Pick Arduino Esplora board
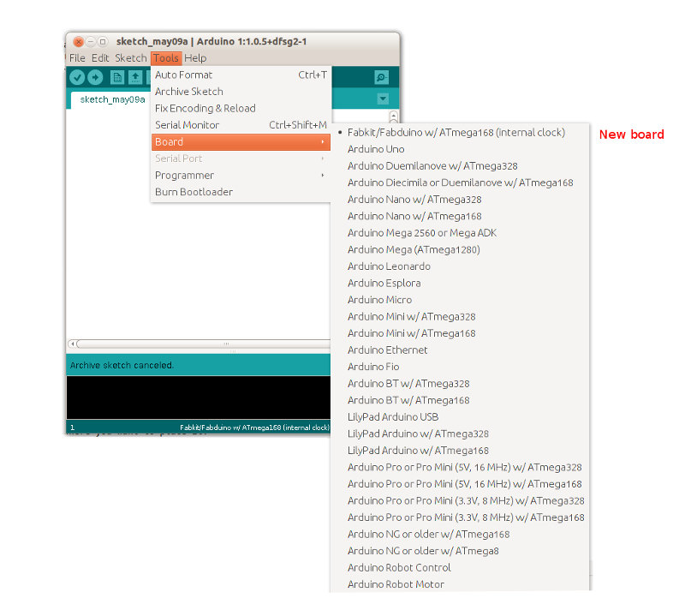Screen dimensions: 685x616 [x=460, y=283]
